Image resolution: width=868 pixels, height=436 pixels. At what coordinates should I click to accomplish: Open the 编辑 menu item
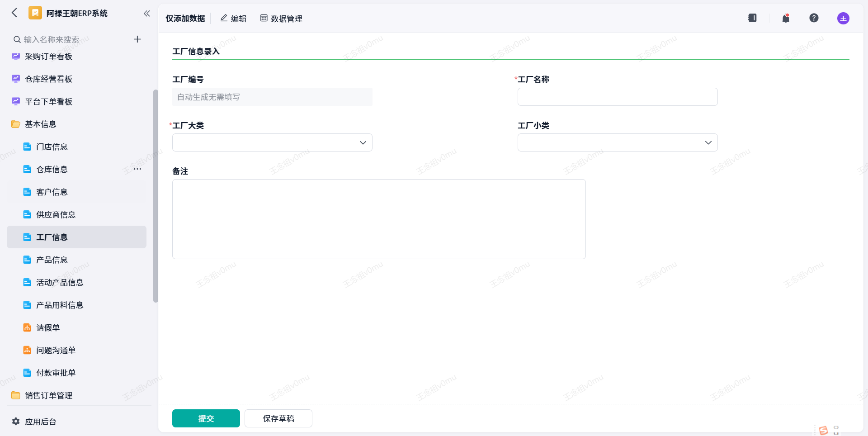(x=233, y=19)
